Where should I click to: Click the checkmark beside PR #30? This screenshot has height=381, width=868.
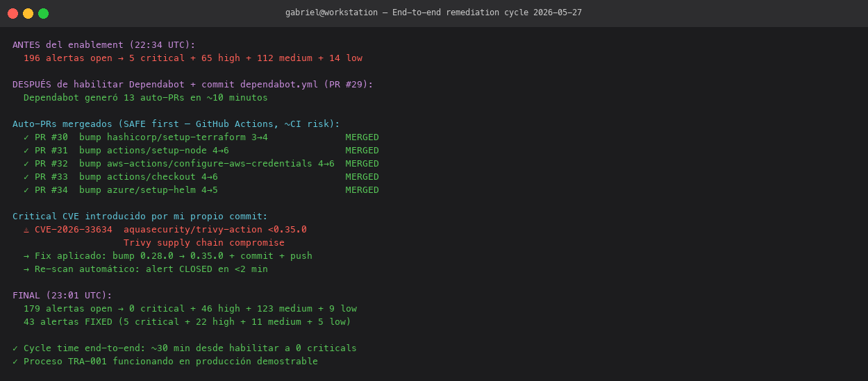pos(26,137)
